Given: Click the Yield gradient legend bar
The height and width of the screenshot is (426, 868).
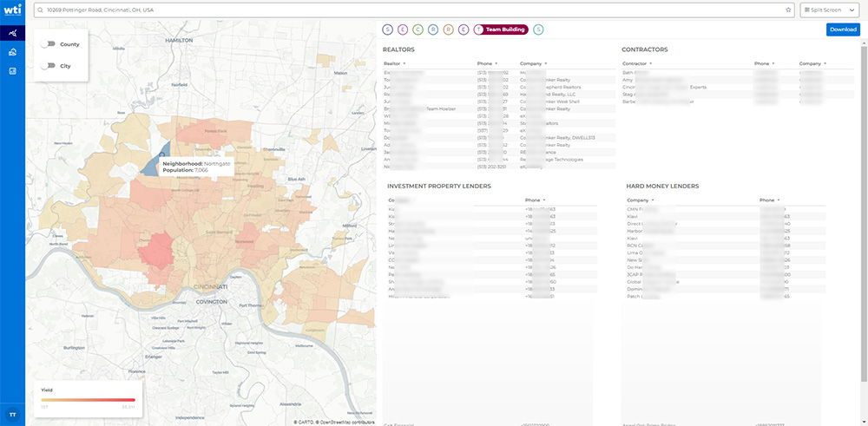Looking at the screenshot, I should (x=88, y=400).
